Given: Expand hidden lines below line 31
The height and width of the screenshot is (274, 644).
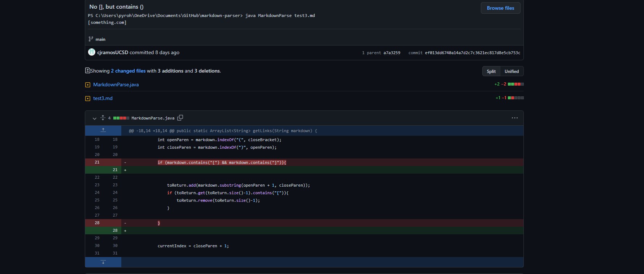Looking at the screenshot, I should coord(103,262).
